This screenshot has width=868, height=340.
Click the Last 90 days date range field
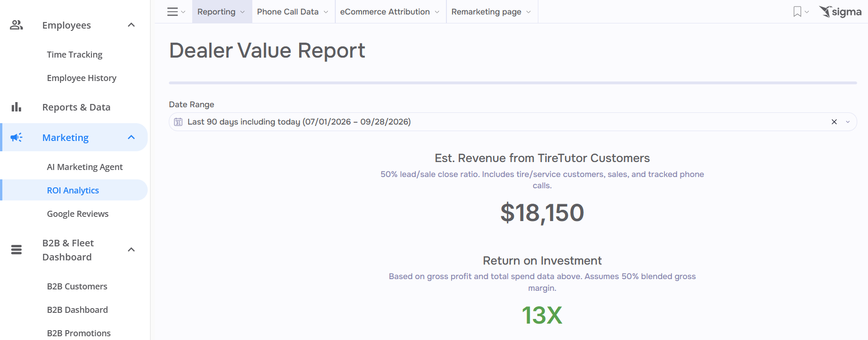513,122
